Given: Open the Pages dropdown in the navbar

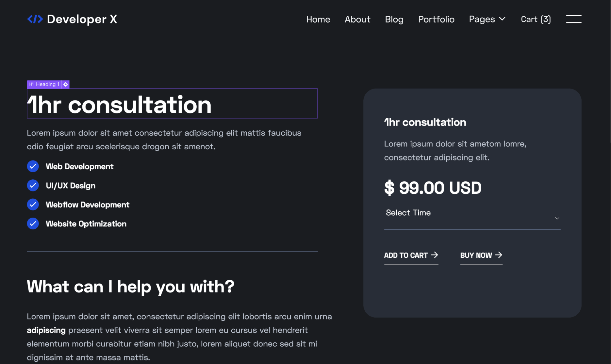Looking at the screenshot, I should (487, 19).
